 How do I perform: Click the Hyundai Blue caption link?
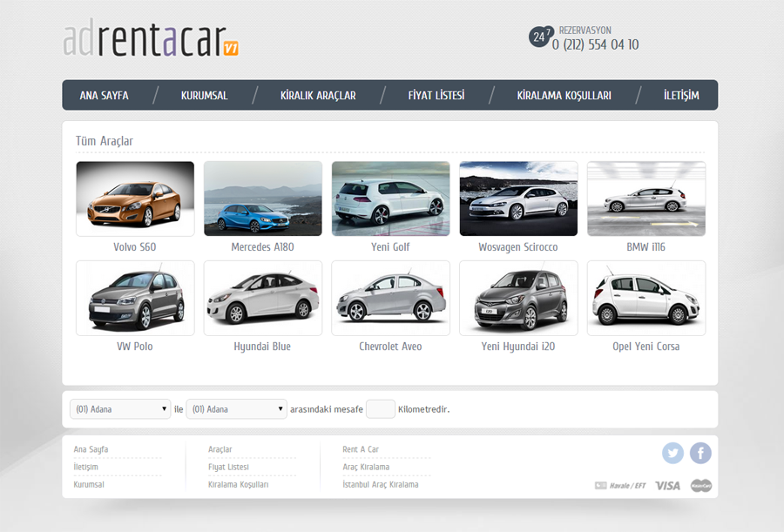262,347
